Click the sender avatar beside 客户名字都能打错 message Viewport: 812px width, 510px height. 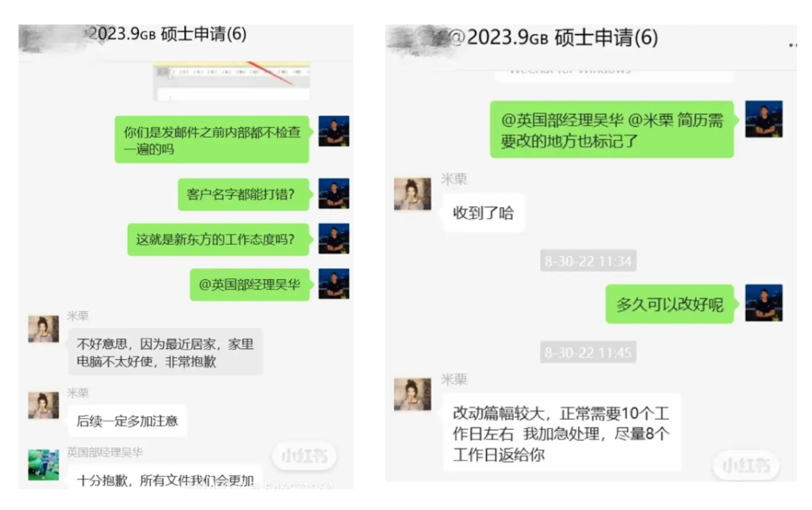[x=334, y=194]
